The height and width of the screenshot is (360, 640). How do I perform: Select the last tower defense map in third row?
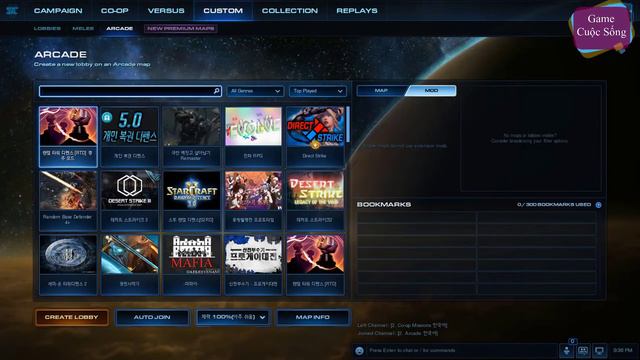315,264
